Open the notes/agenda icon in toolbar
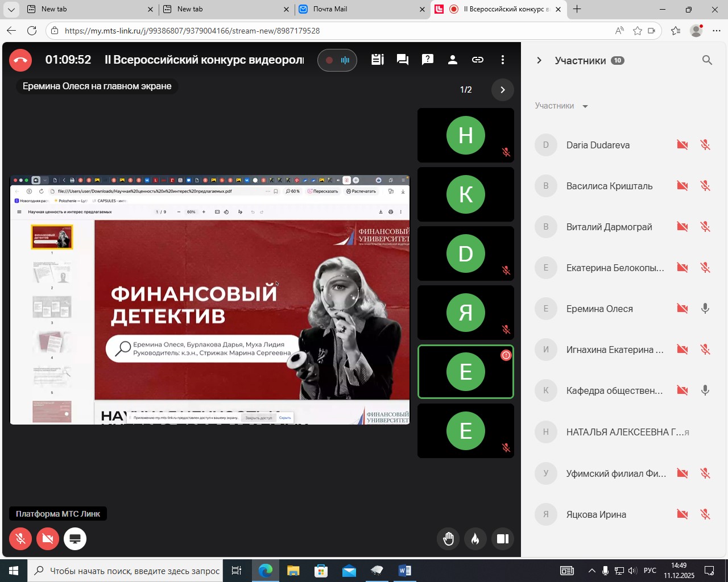The image size is (728, 582). (378, 60)
